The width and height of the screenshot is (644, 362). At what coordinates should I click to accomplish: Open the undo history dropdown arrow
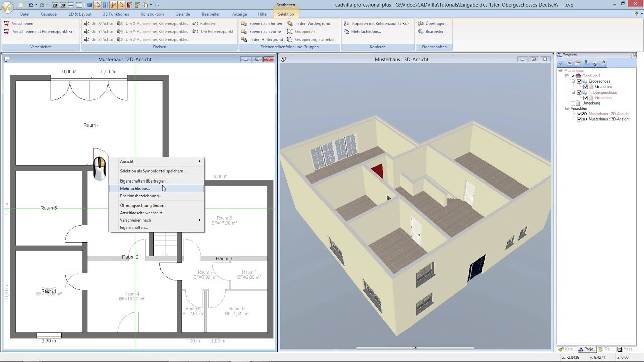click(x=36, y=5)
